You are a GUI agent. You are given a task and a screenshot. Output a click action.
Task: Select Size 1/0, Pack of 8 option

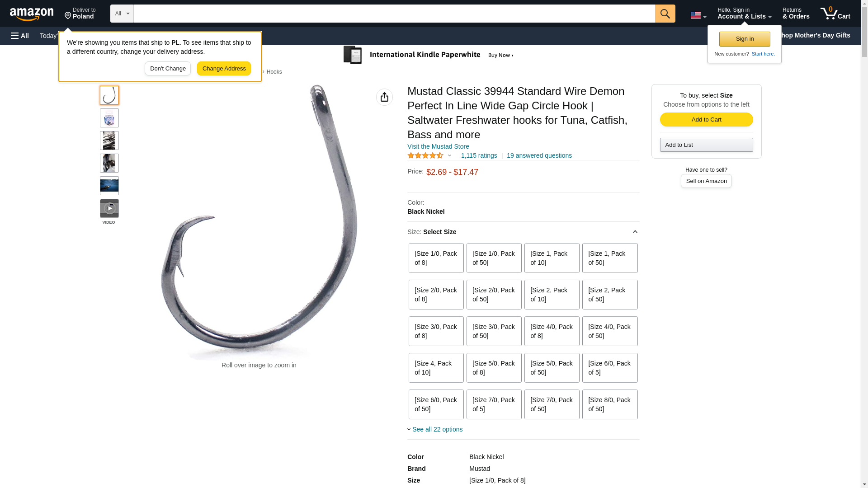[436, 258]
